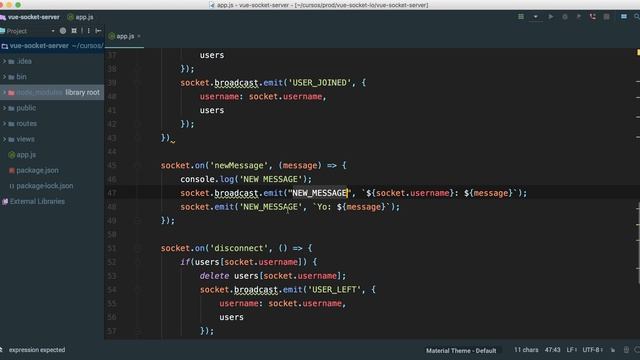The height and width of the screenshot is (360, 640).
Task: Click collapse-all icon in Project panel
Action: click(x=74, y=31)
